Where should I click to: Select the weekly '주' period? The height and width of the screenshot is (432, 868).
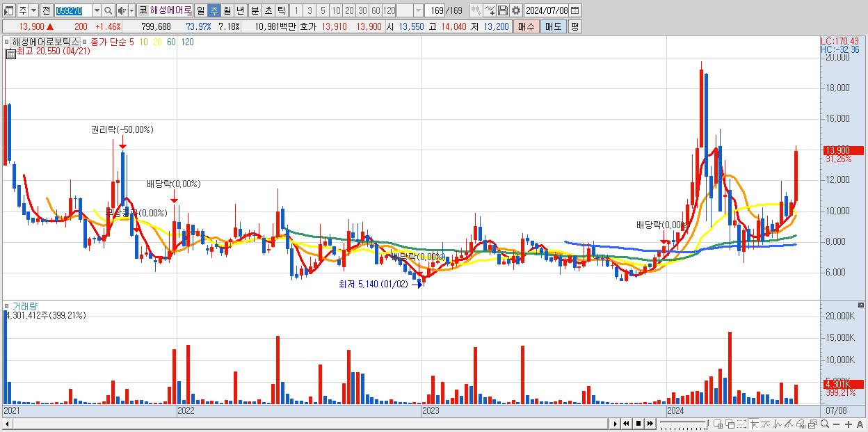(x=214, y=10)
